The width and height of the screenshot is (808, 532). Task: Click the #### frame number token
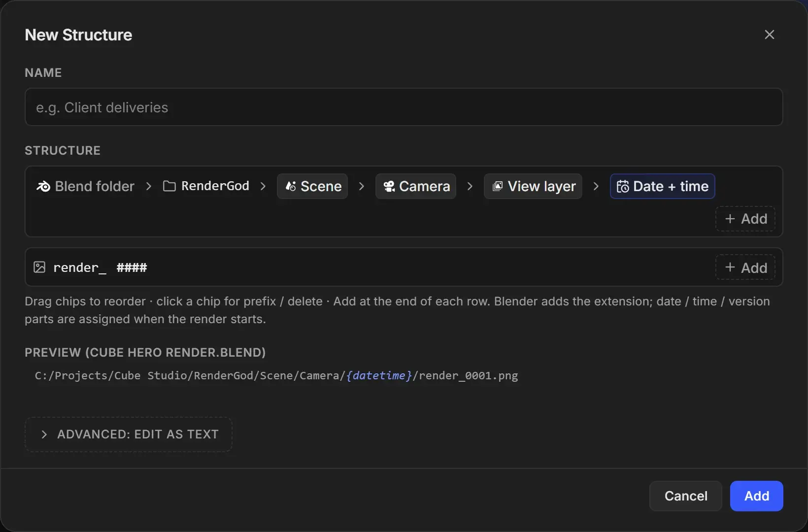[x=132, y=267]
